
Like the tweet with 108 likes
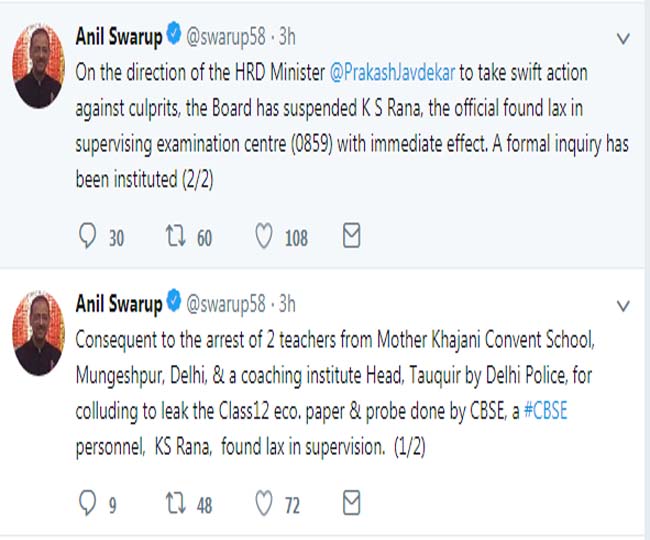tap(264, 237)
